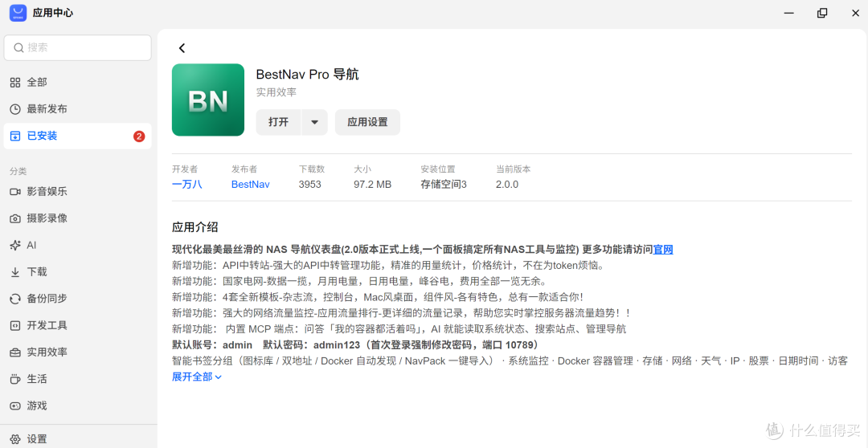Screen dimensions: 868x448
Task: Click the 打开 button
Action: pos(278,122)
